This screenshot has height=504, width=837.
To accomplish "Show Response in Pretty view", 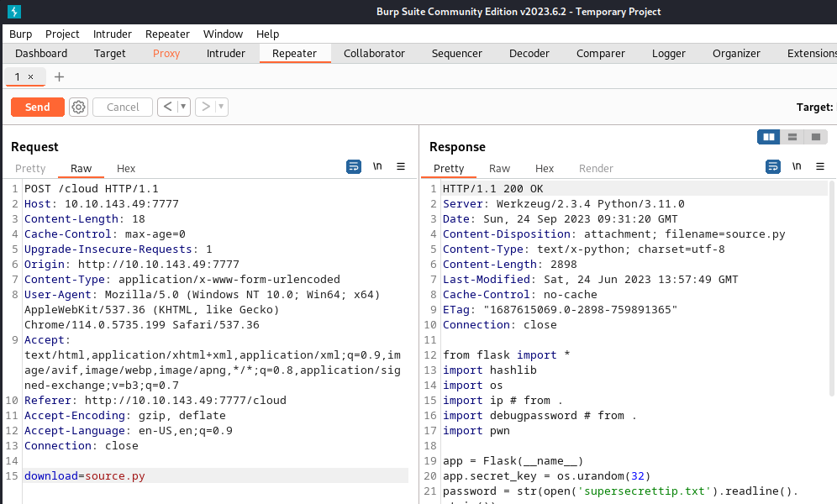I will (x=449, y=169).
